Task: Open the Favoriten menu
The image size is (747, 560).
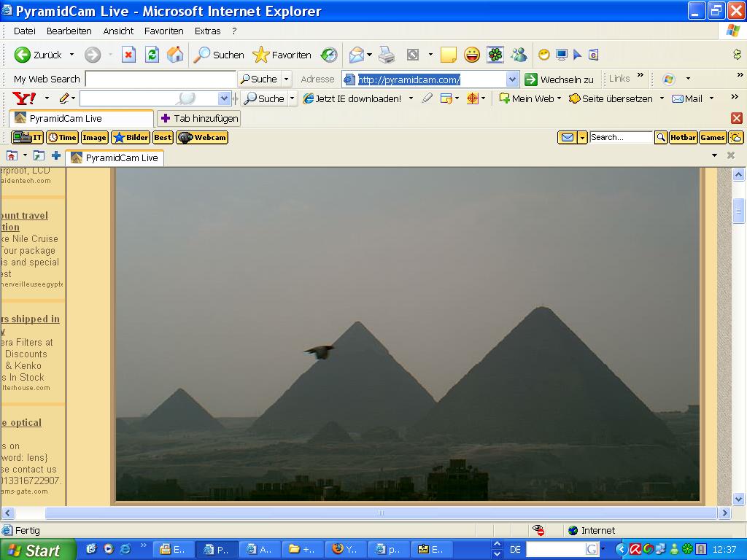Action: 164,31
